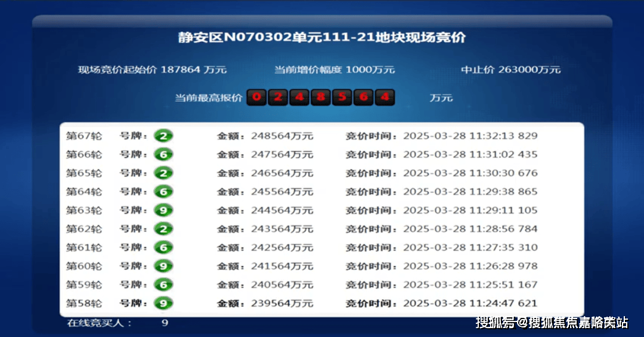Select the green number 9 badge in round 60
644x337 pixels.
point(163,266)
